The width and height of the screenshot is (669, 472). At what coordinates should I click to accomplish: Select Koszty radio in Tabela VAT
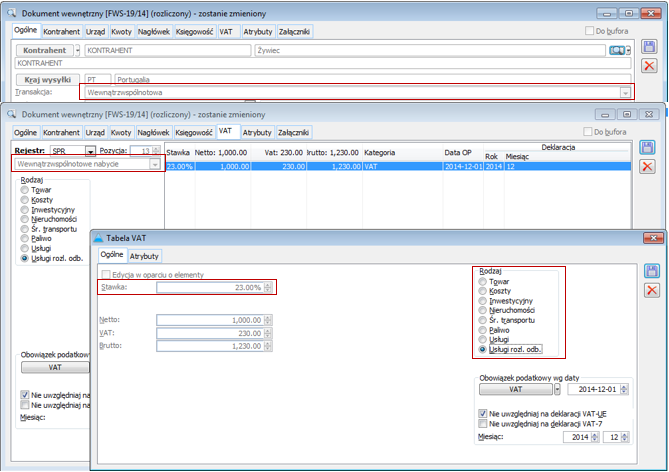pyautogui.click(x=483, y=291)
